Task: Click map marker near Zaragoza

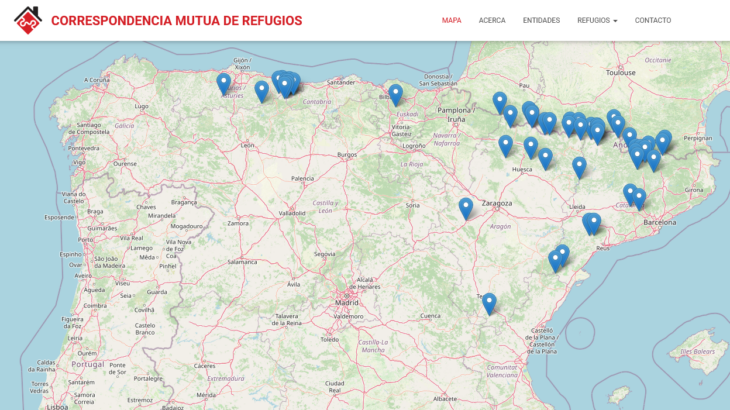Action: coord(466,208)
